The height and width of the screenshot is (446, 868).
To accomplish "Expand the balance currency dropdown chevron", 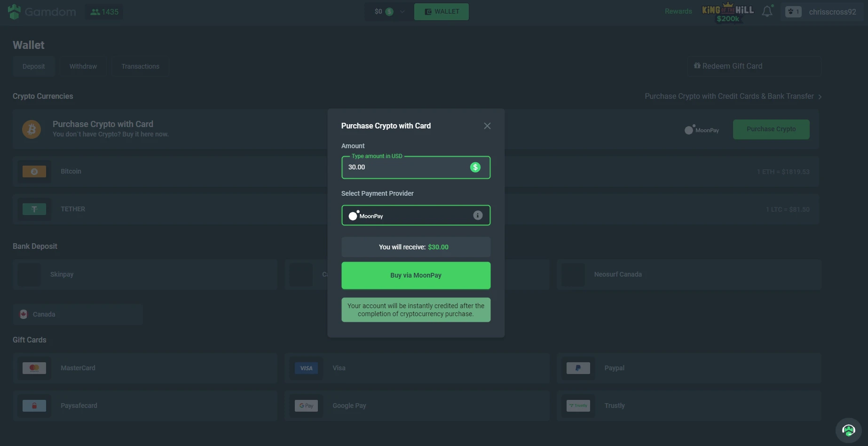I will point(402,12).
